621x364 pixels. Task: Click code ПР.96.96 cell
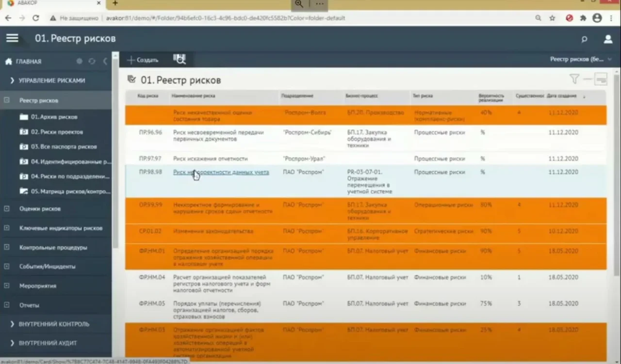pos(150,132)
